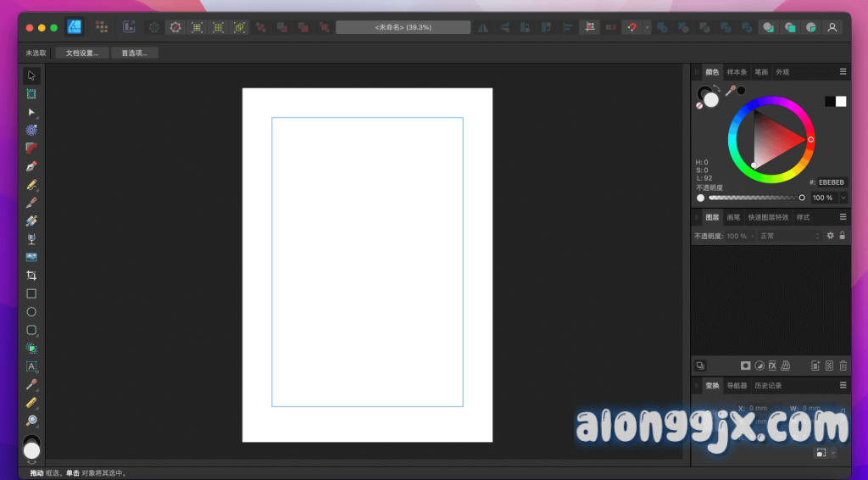Select the Artistic Text tool
This screenshot has width=868, height=480.
click(x=31, y=366)
